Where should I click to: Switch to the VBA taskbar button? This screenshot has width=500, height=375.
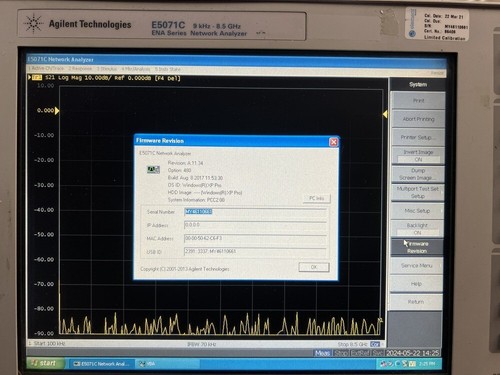tap(168, 364)
